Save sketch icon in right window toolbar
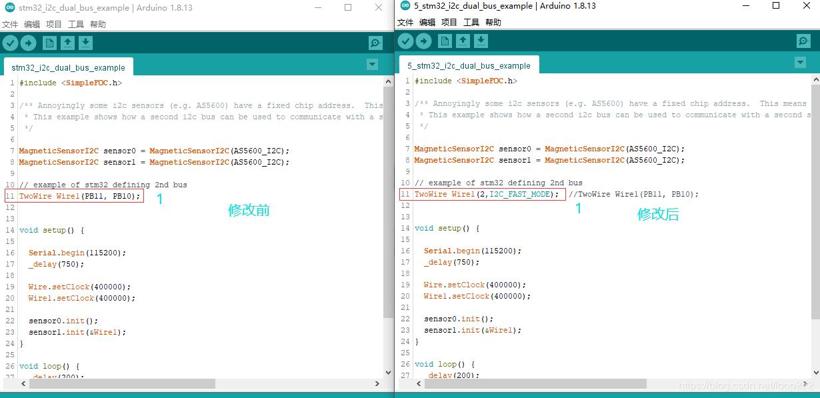Screen dimensions: 820x398 coord(481,41)
